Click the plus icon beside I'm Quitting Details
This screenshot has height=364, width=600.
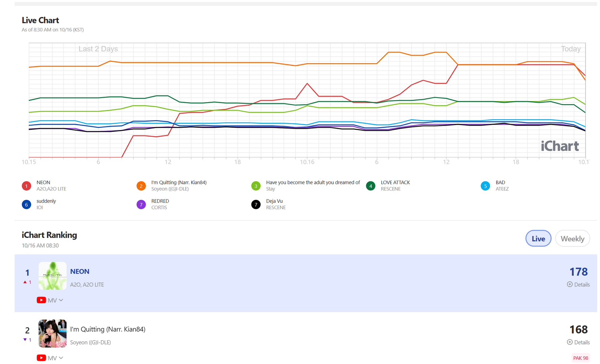[570, 342]
